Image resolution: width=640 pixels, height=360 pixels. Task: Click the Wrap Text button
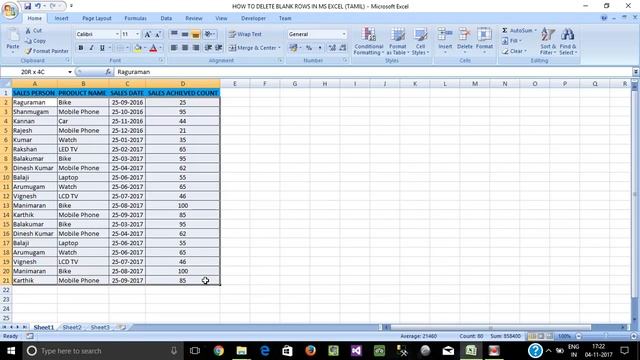click(x=245, y=34)
